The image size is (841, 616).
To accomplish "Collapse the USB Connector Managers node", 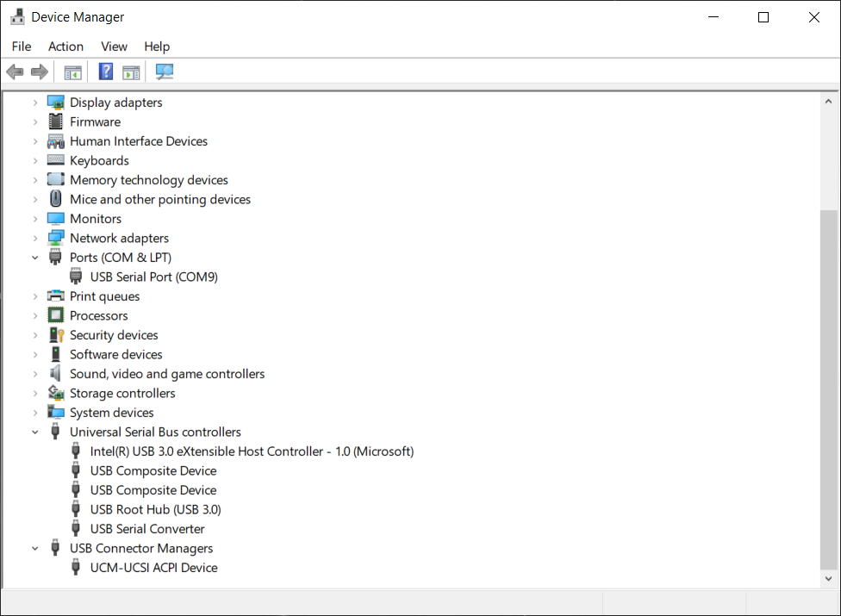I will click(x=35, y=549).
